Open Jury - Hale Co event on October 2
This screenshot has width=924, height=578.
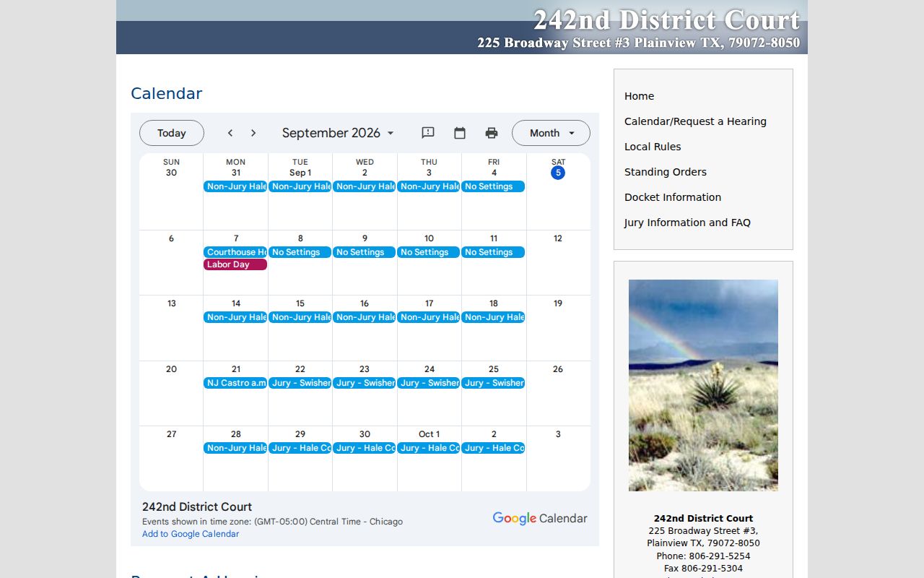tap(493, 448)
